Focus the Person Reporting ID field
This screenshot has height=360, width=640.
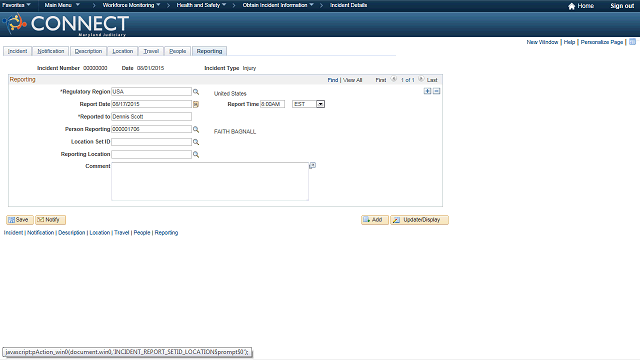coord(151,129)
